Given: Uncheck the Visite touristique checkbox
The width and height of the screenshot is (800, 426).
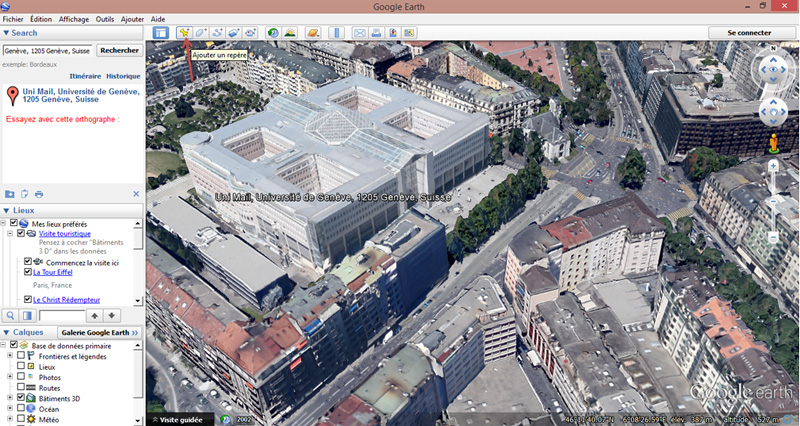Looking at the screenshot, I should [x=21, y=233].
